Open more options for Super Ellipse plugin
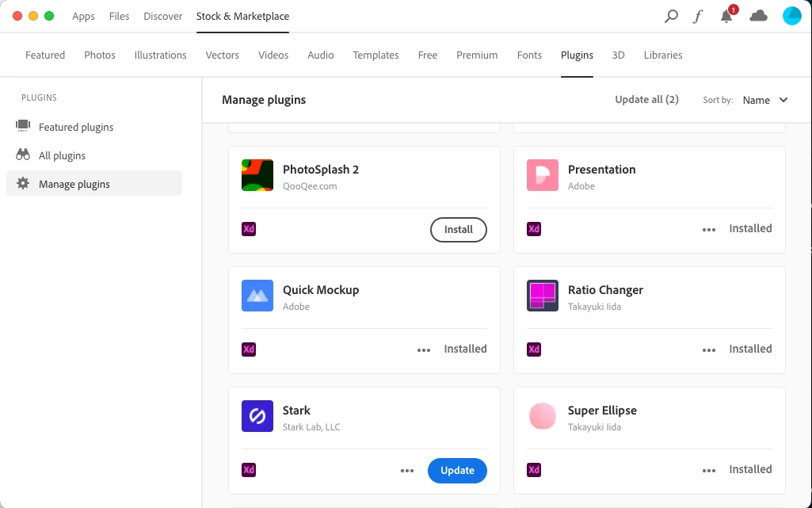812x508 pixels. click(709, 471)
